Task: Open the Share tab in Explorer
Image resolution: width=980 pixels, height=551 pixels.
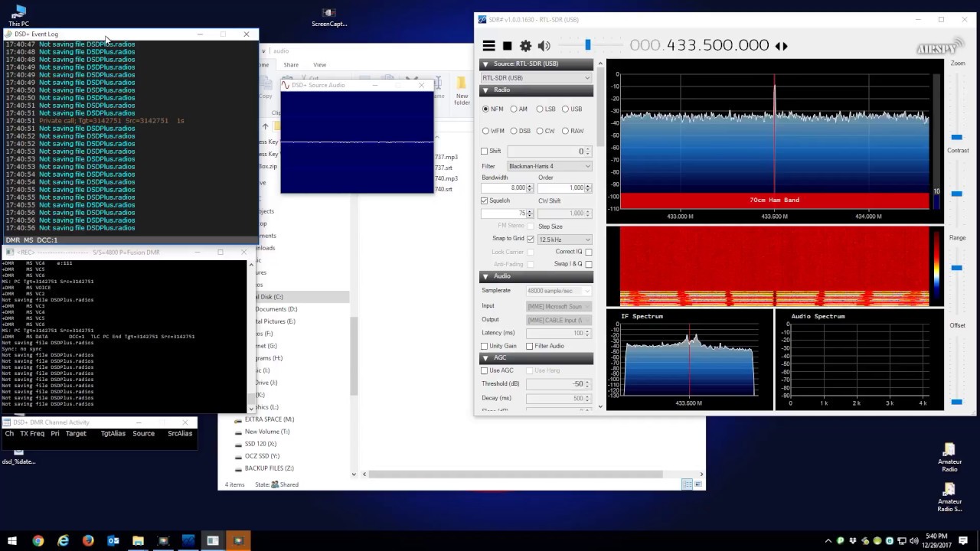Action: (291, 65)
